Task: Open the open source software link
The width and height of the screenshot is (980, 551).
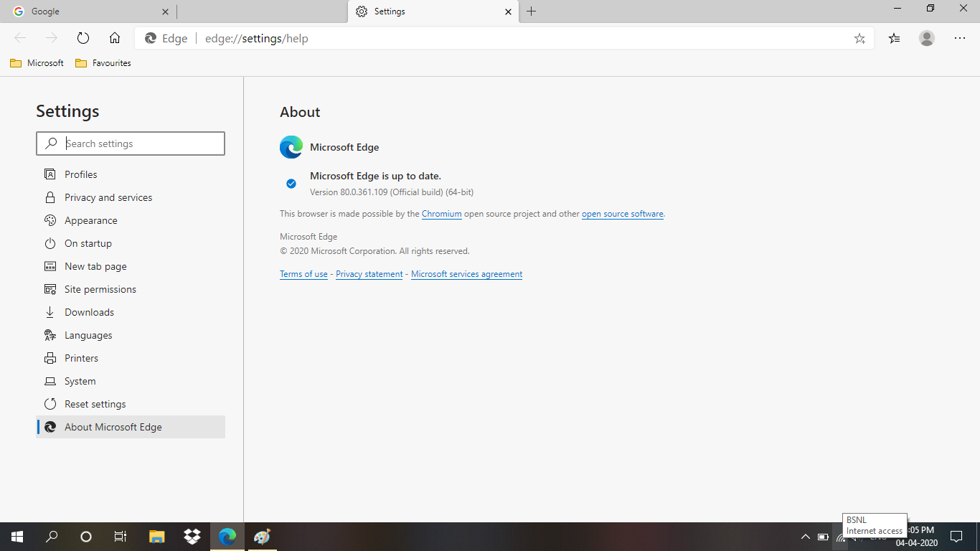Action: (x=623, y=214)
